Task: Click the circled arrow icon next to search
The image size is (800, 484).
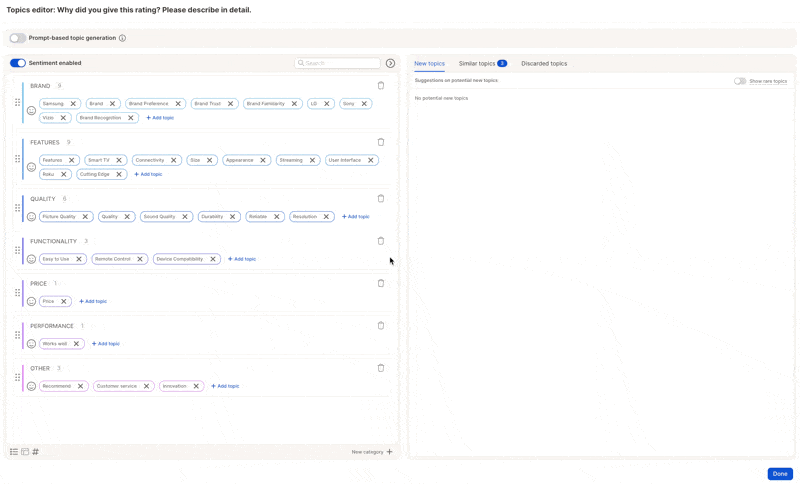Action: pyautogui.click(x=390, y=63)
